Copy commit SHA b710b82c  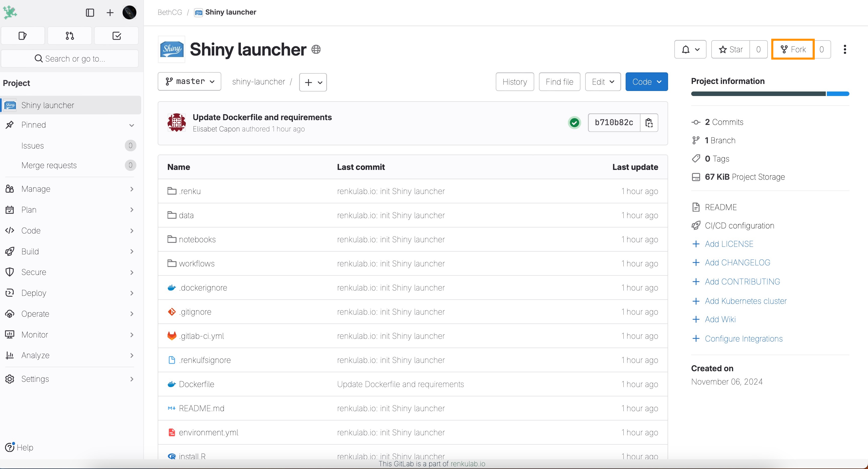(x=649, y=123)
